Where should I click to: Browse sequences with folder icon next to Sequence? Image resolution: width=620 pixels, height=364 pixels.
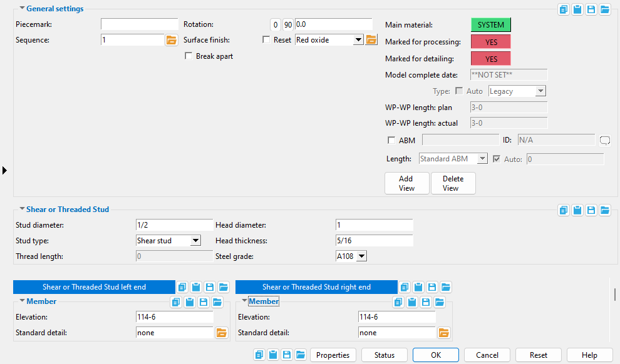pos(172,40)
